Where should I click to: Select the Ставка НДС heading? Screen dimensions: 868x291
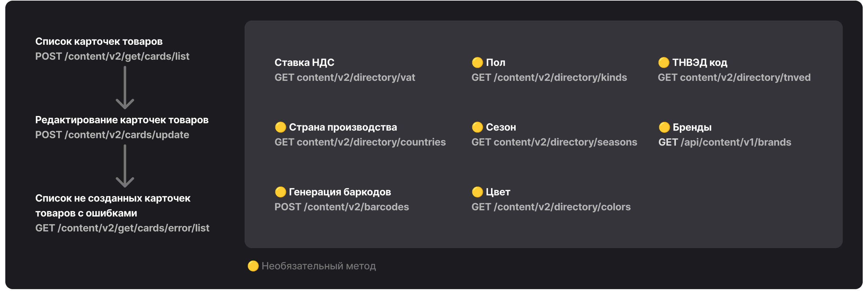(x=304, y=62)
